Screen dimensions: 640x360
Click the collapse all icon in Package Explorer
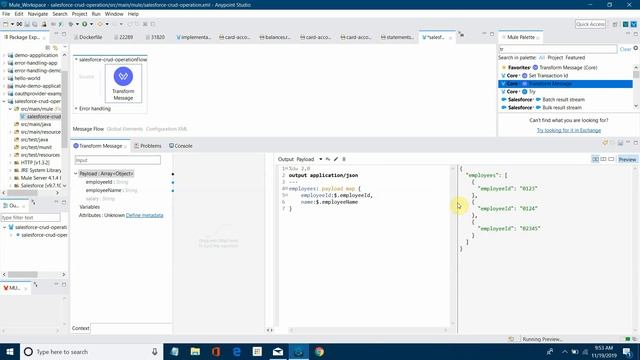coord(48,47)
